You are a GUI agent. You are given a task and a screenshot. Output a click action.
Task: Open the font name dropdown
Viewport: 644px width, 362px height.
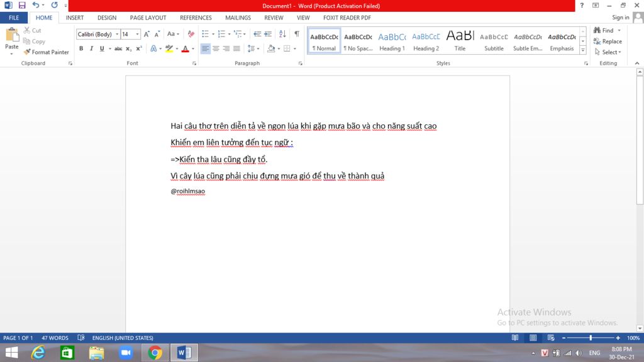coord(117,34)
